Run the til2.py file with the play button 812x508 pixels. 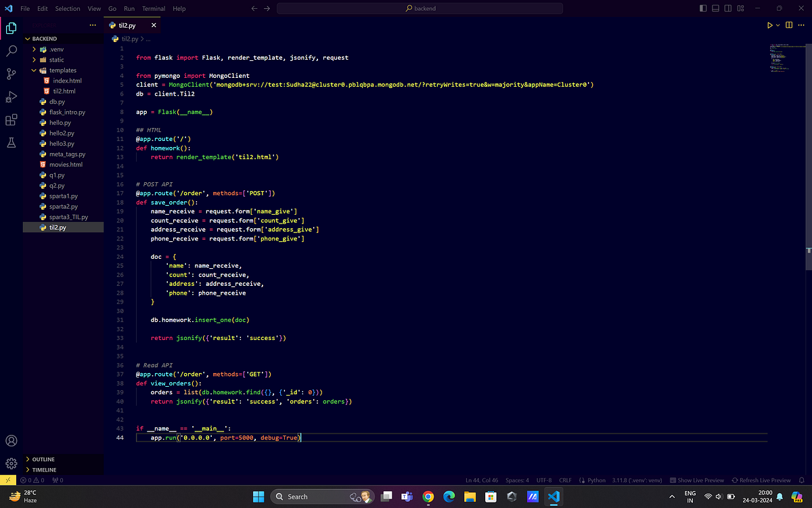coord(770,24)
